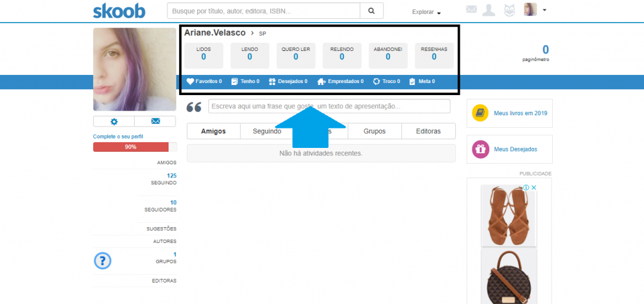Viewport: 644px width, 304px height.
Task: Switch to the Grupos tab
Action: (x=375, y=132)
